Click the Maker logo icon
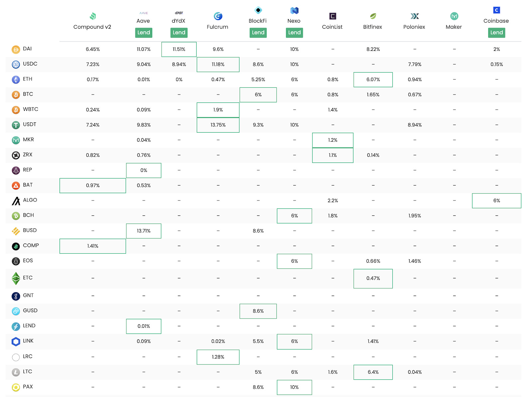 (454, 16)
